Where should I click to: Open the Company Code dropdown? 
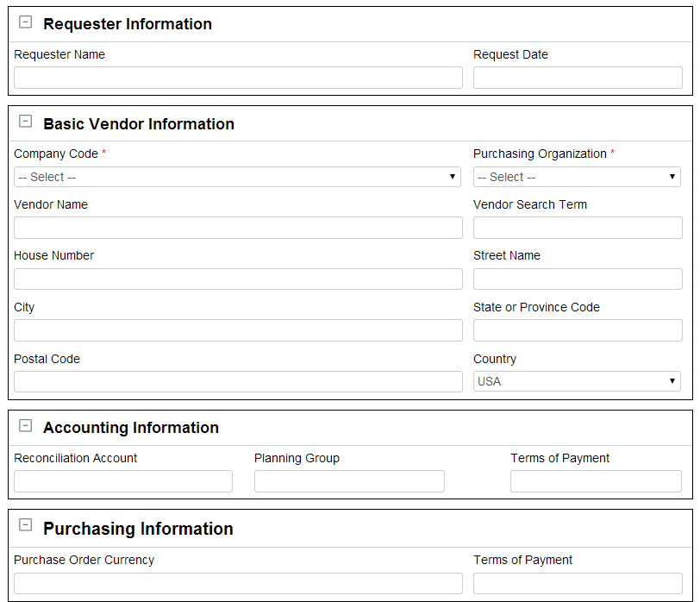[237, 177]
